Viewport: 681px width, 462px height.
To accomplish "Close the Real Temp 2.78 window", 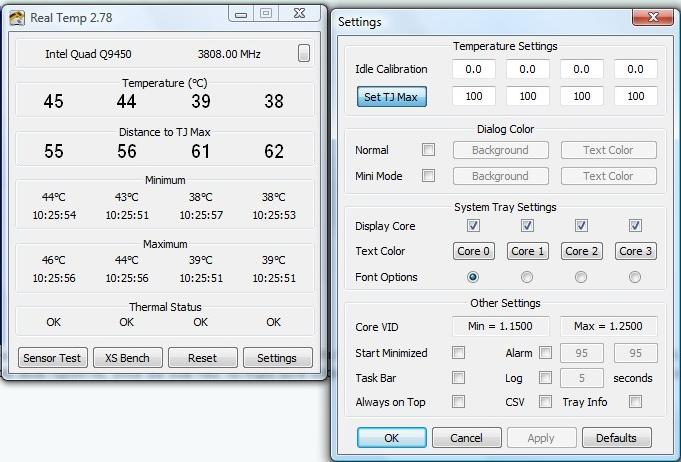I will 299,13.
